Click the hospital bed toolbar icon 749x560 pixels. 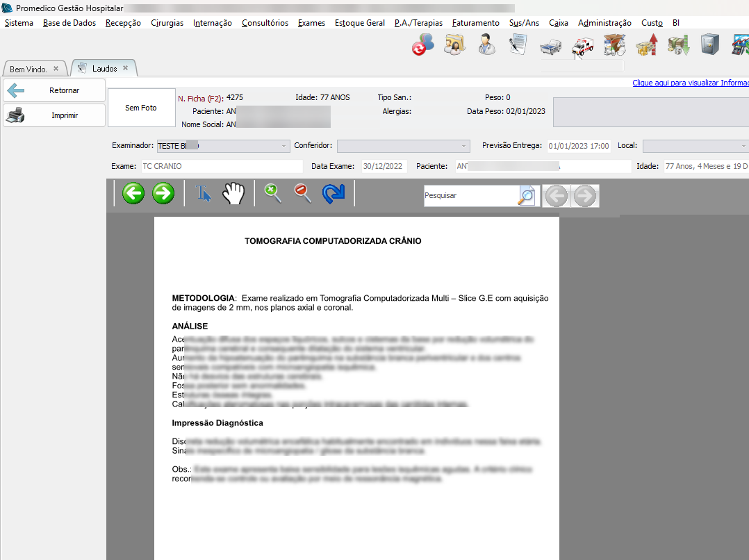550,46
